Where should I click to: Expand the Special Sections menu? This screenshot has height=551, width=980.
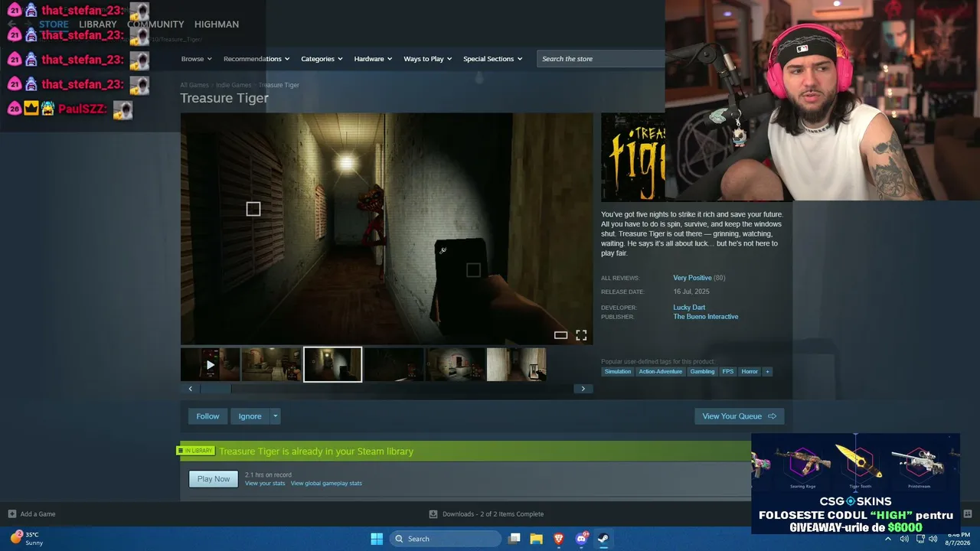pyautogui.click(x=492, y=59)
